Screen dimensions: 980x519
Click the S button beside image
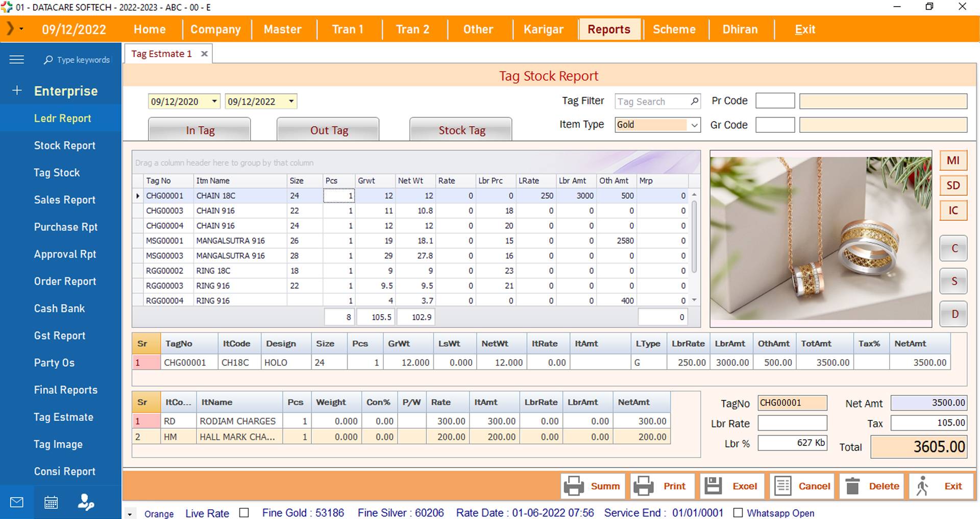[953, 281]
